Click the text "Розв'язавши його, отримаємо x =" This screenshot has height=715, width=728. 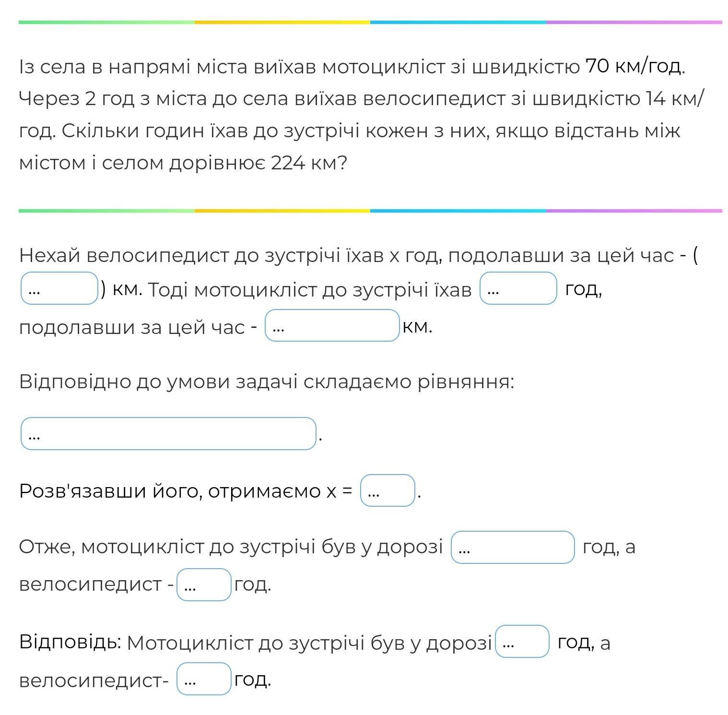[186, 491]
